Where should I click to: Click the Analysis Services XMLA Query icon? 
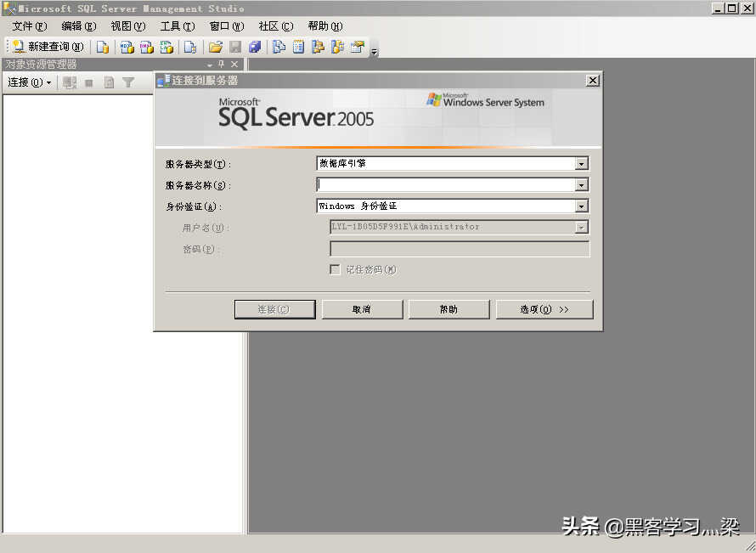[x=166, y=47]
